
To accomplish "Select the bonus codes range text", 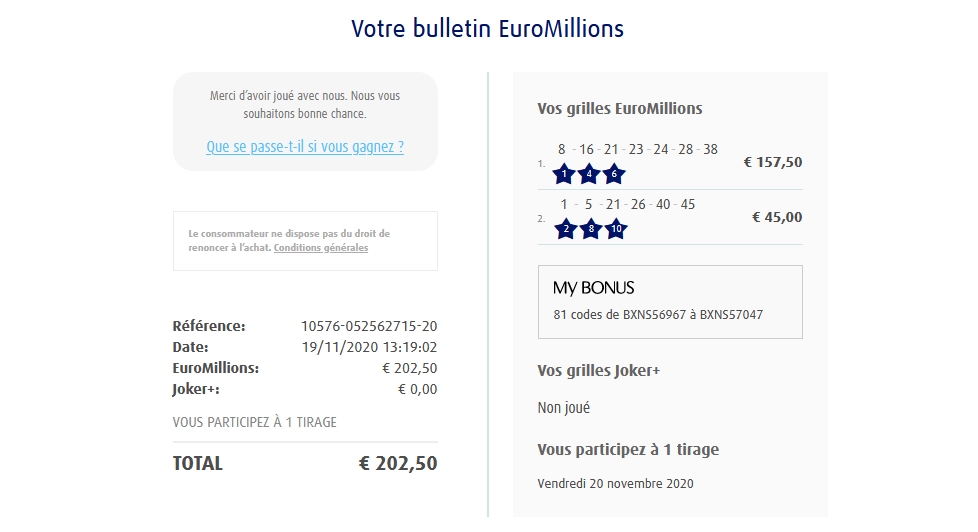I will click(x=658, y=315).
